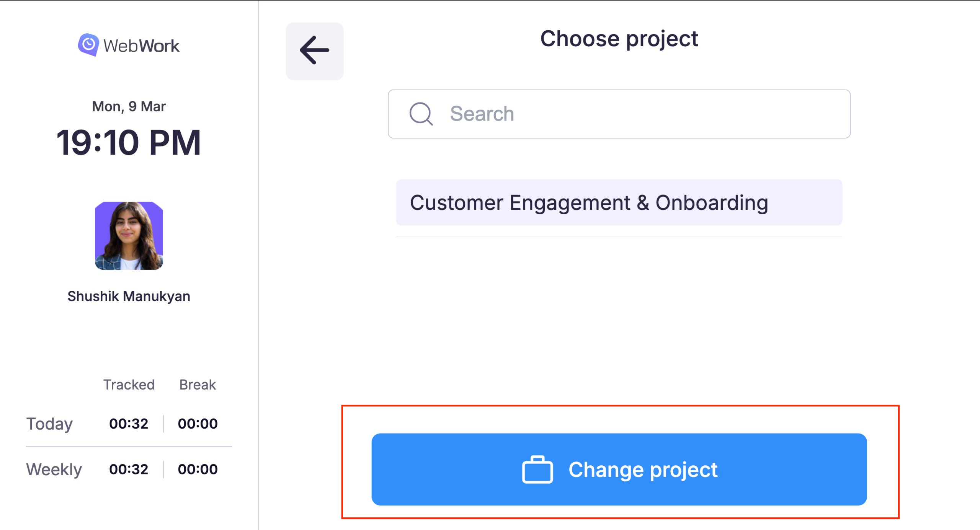This screenshot has width=980, height=530.
Task: Click the briefcase icon on Change project
Action: point(537,470)
